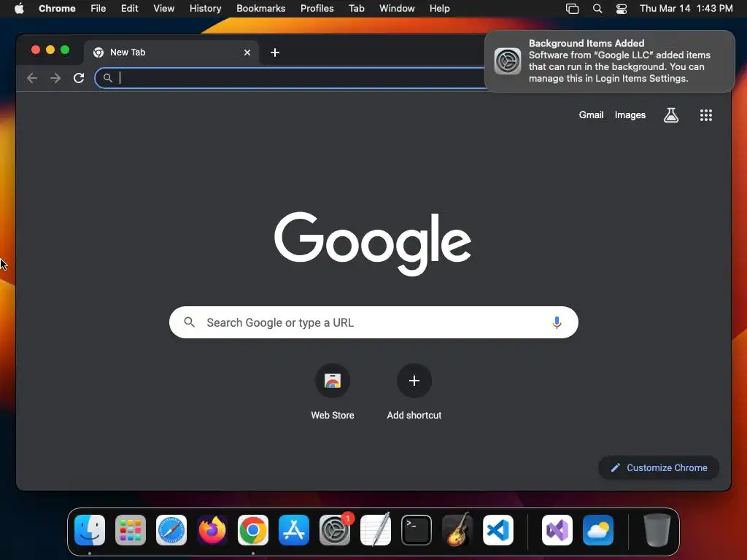Open Images link
This screenshot has height=560, width=747.
click(630, 114)
